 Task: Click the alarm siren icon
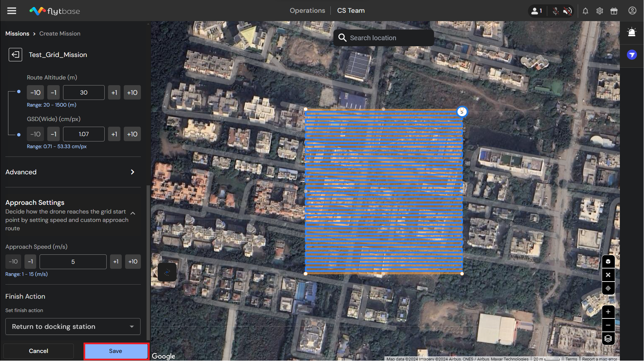pyautogui.click(x=632, y=32)
